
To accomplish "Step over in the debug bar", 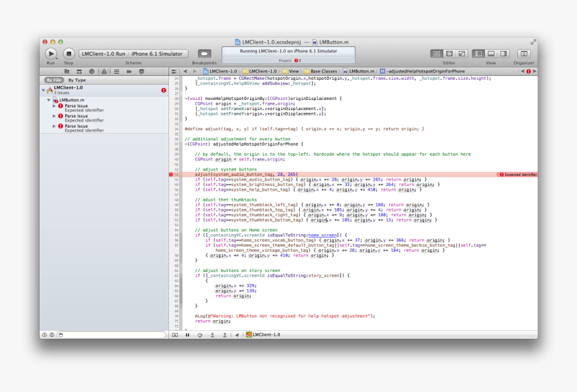I will [x=199, y=334].
